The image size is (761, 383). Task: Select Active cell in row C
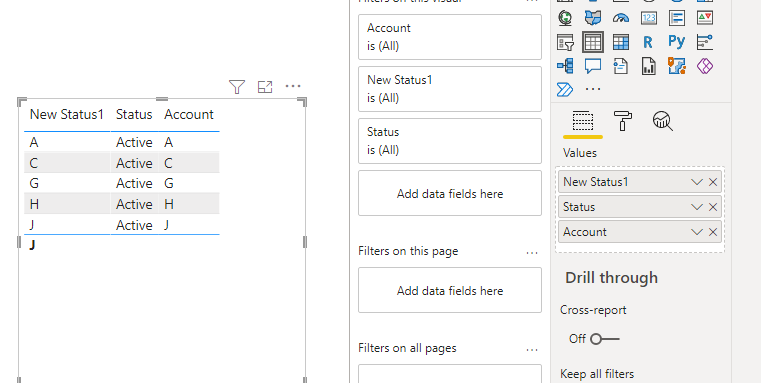[134, 163]
